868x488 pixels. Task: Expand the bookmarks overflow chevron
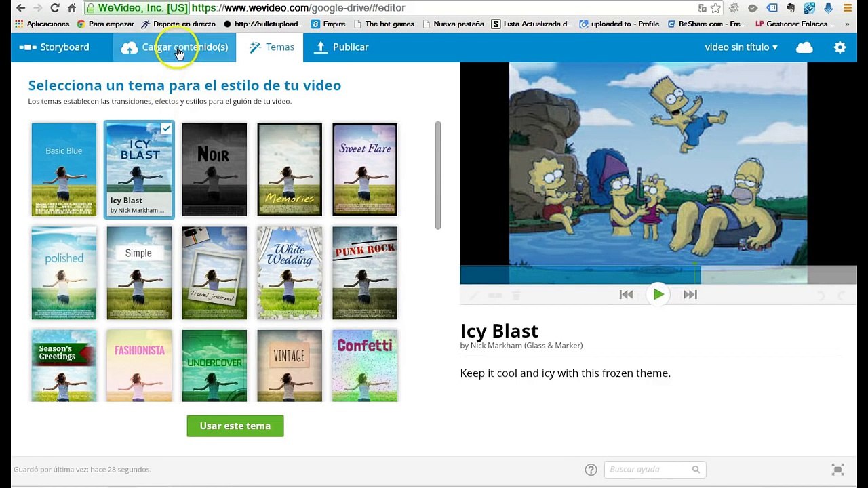pyautogui.click(x=847, y=24)
